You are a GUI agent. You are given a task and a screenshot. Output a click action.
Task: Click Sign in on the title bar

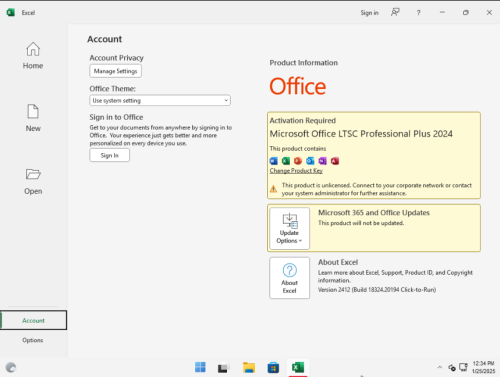(369, 13)
